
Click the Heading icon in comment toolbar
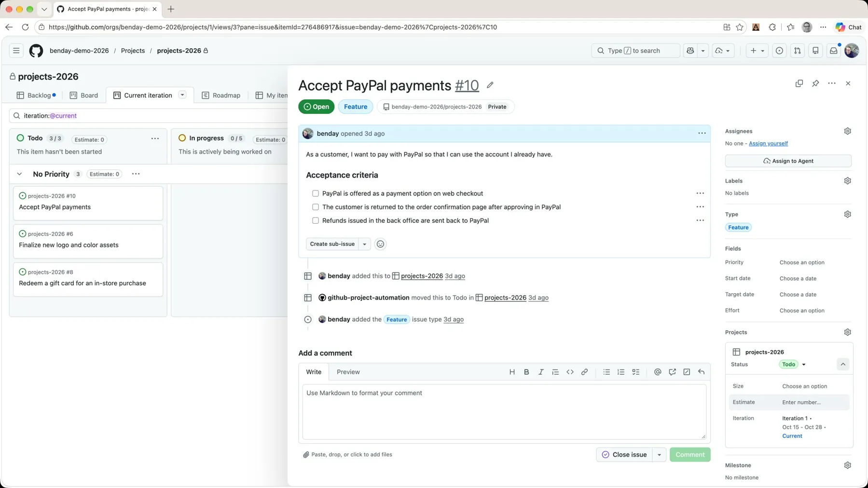pyautogui.click(x=512, y=372)
